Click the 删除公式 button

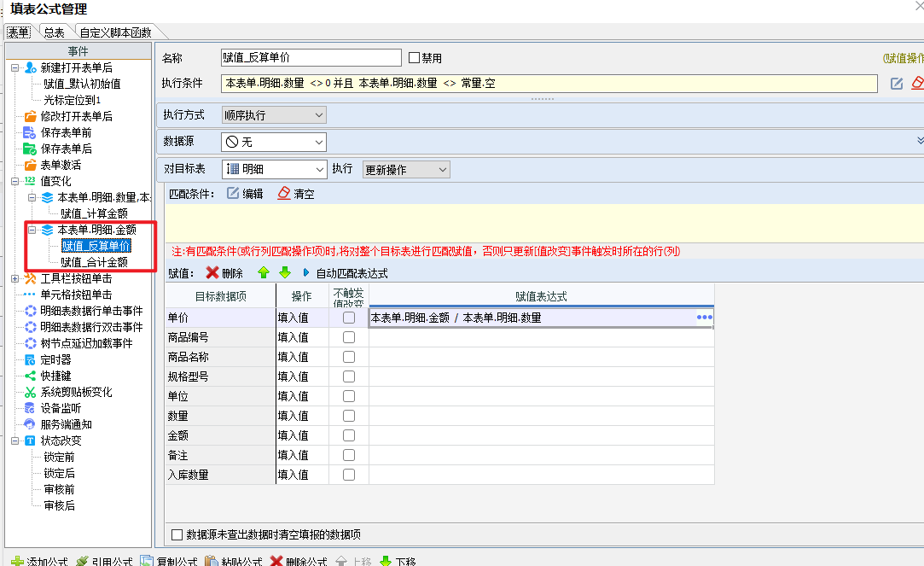[299, 561]
